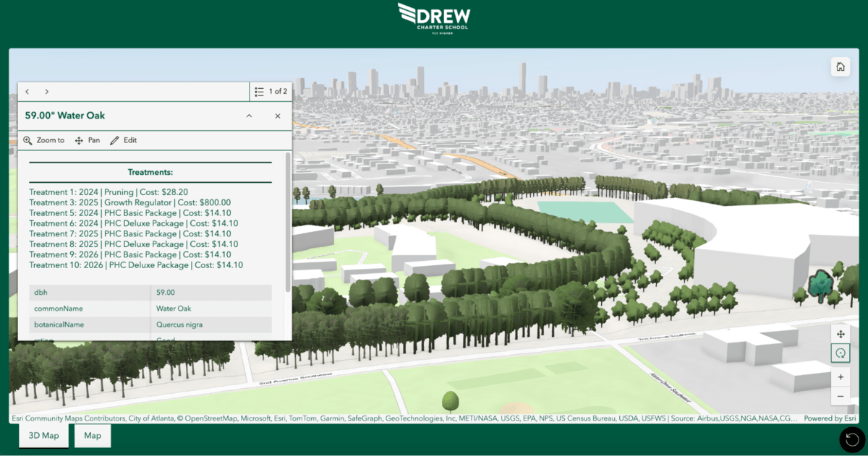Viewport: 868px width, 456px height.
Task: Zoom out using the minus icon
Action: coord(841,397)
